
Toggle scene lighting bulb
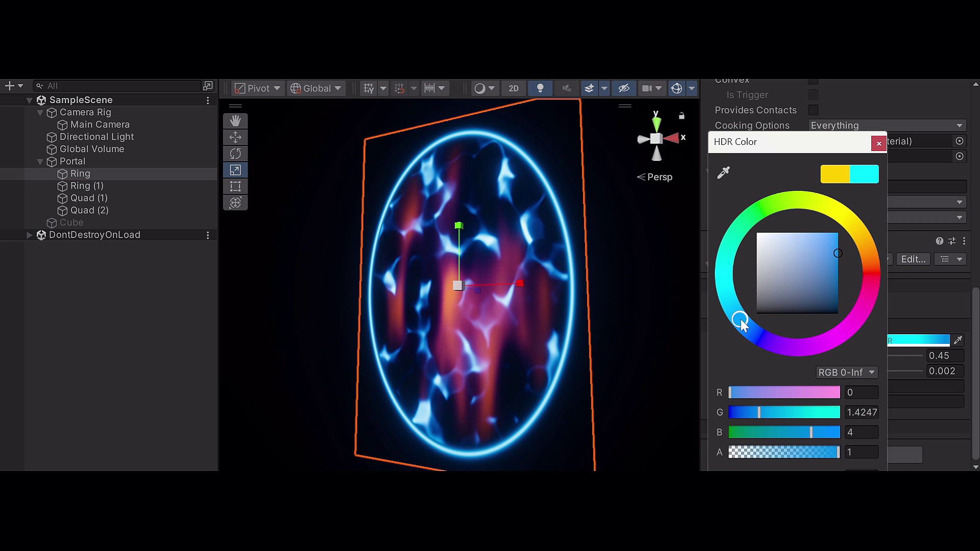tap(540, 88)
